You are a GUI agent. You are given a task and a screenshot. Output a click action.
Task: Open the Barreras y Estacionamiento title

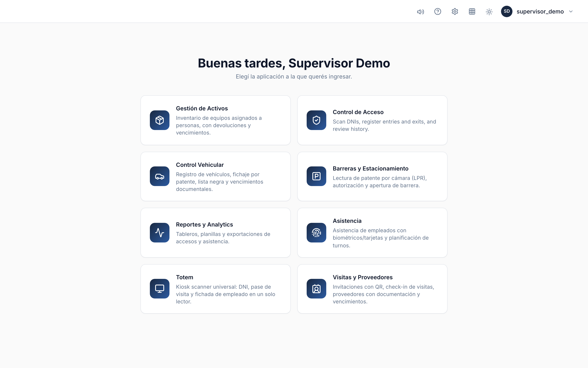pos(370,168)
